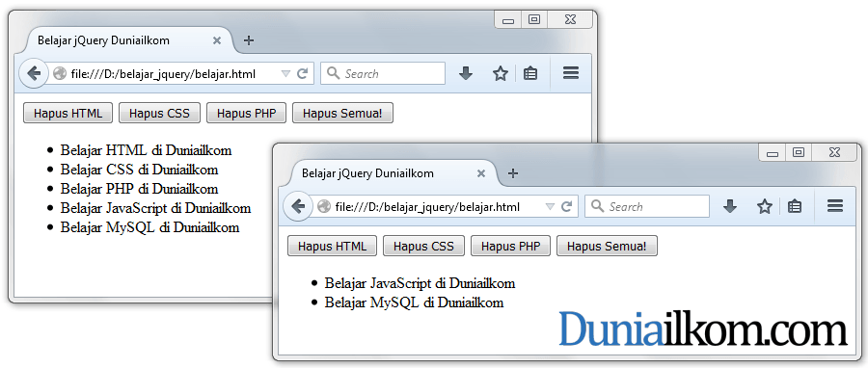Click globe site identity icon in front window
The height and width of the screenshot is (368, 868).
(x=324, y=207)
